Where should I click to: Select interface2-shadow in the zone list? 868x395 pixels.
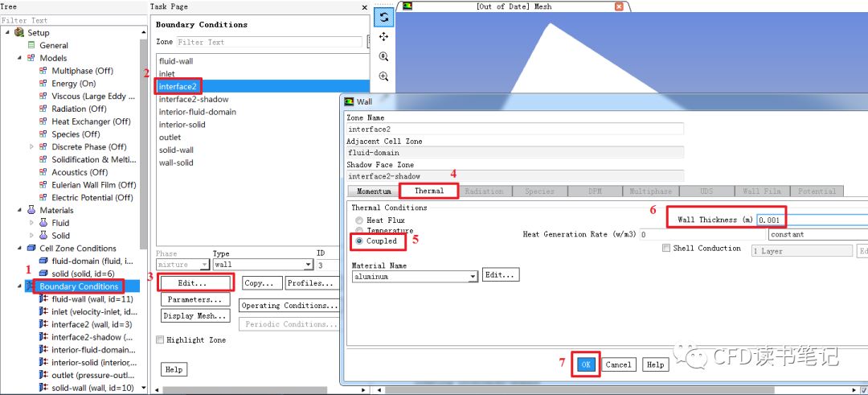[x=194, y=100]
